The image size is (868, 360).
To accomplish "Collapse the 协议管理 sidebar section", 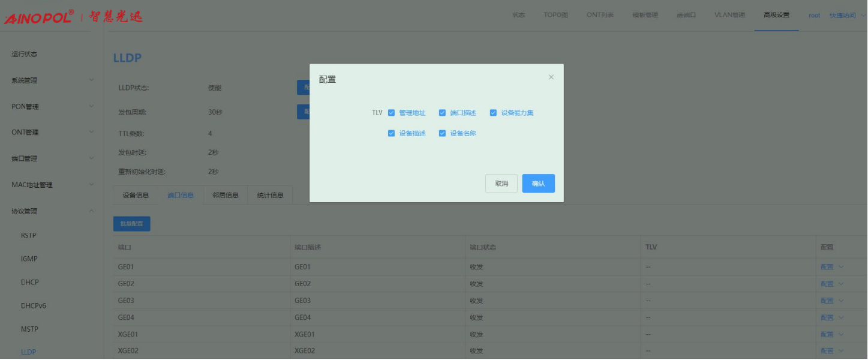I will click(52, 211).
